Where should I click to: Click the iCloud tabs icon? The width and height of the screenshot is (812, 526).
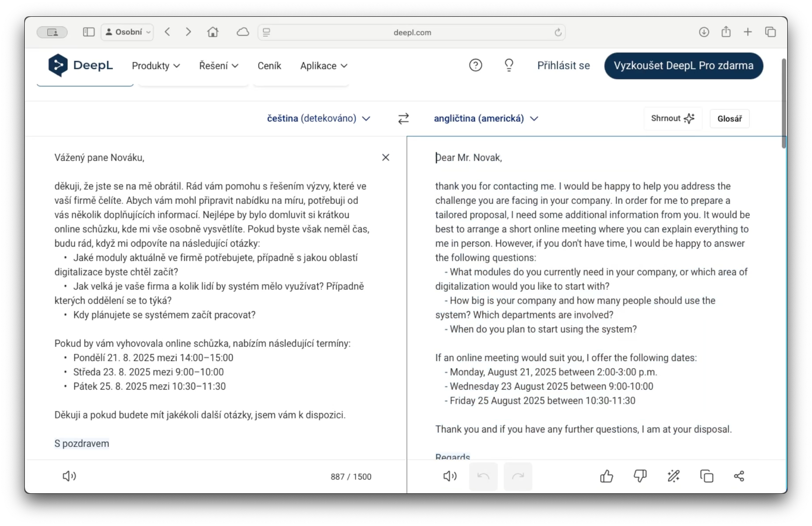click(x=243, y=32)
